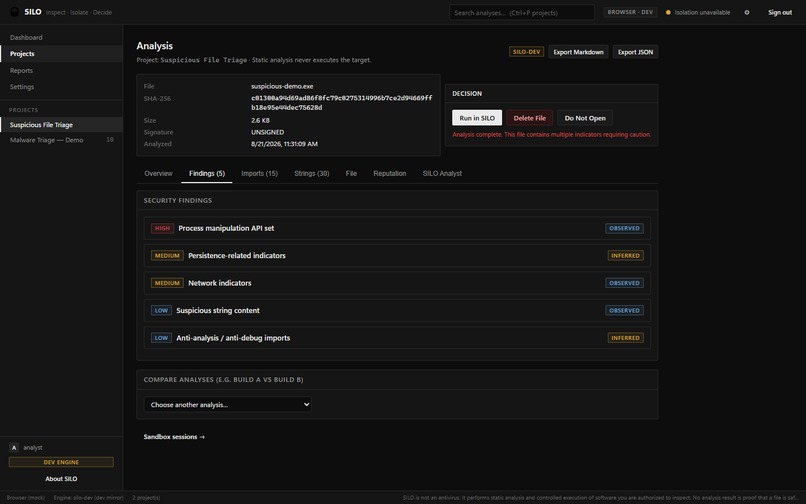Click the Delete File button
This screenshot has width=806, height=504.
pos(529,118)
